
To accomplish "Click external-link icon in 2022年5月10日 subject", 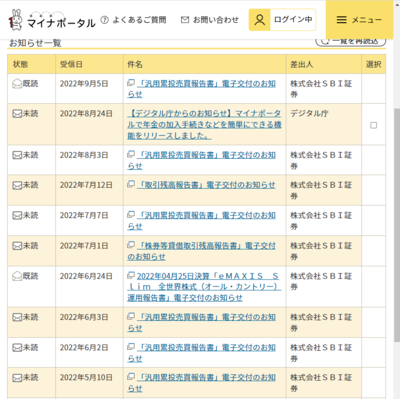I will point(131,377).
